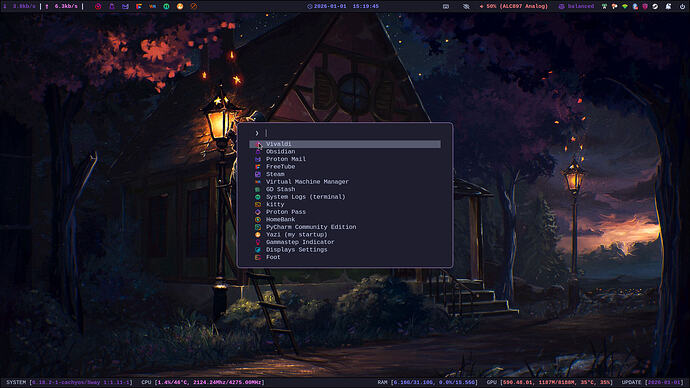Click the purple Obsidian shortcut in top bar
Viewport: 690px width, 388px height.
click(x=112, y=6)
